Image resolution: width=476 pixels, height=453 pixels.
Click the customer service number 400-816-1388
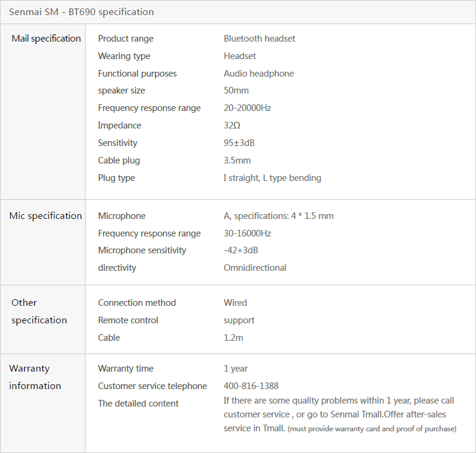251,386
